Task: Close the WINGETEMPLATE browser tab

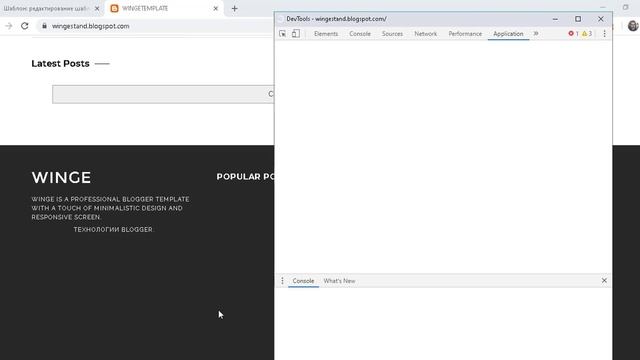Action: click(216, 8)
